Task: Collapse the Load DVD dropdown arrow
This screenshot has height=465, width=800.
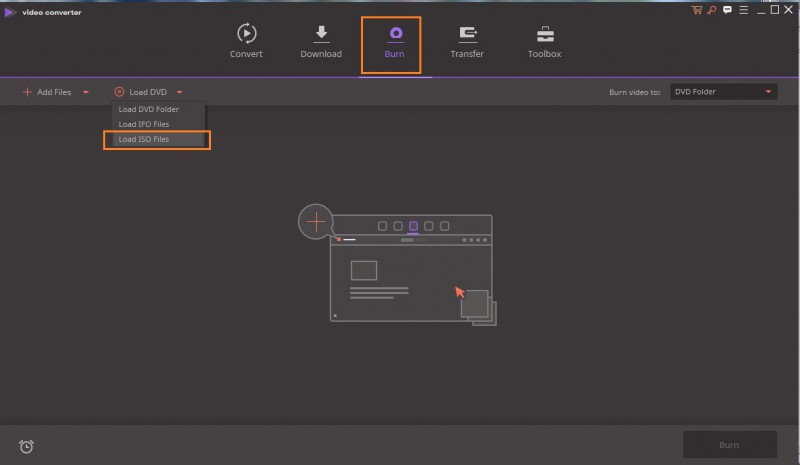Action: click(179, 92)
